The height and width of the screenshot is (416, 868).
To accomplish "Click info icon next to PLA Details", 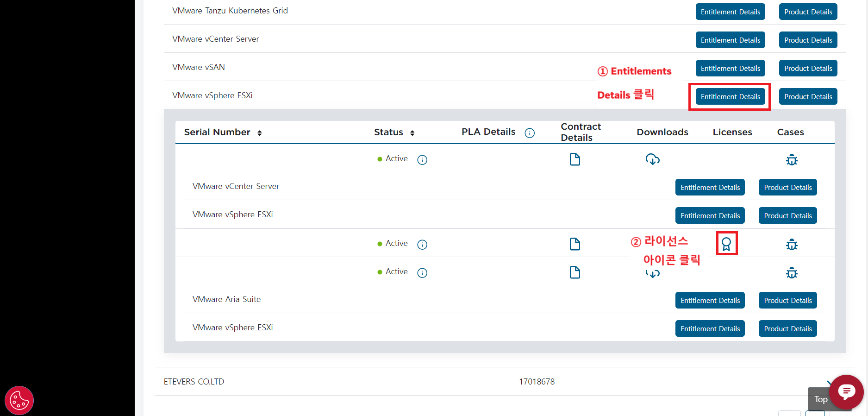I will [530, 133].
